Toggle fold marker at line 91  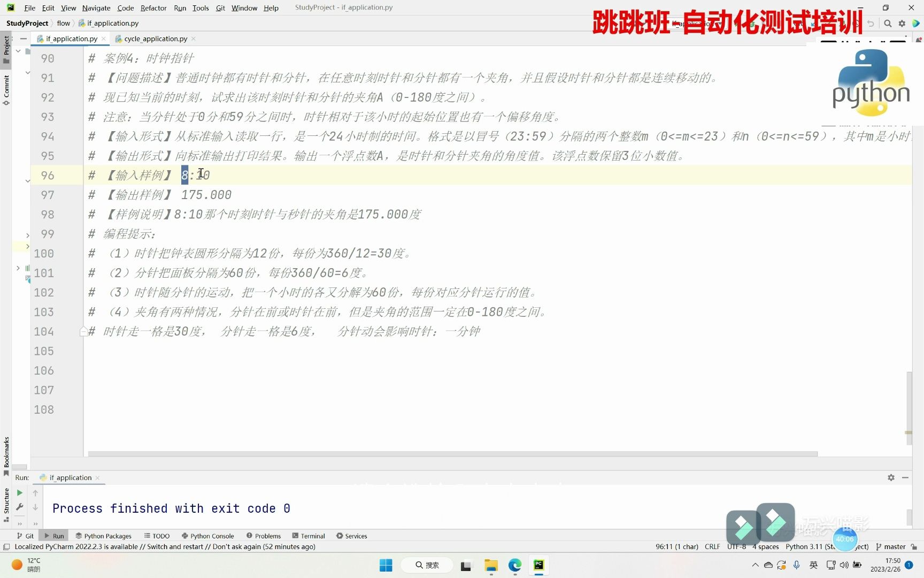click(28, 72)
